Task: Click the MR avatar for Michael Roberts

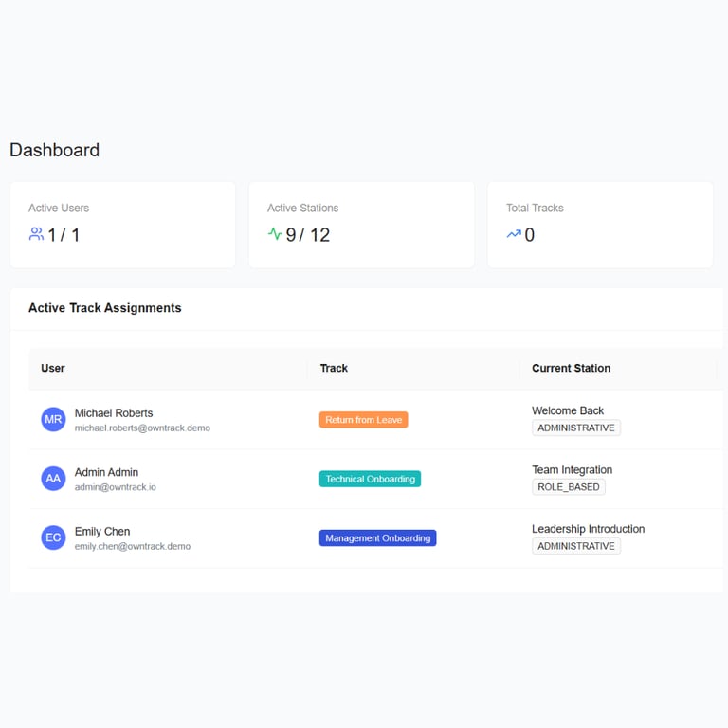Action: tap(53, 419)
